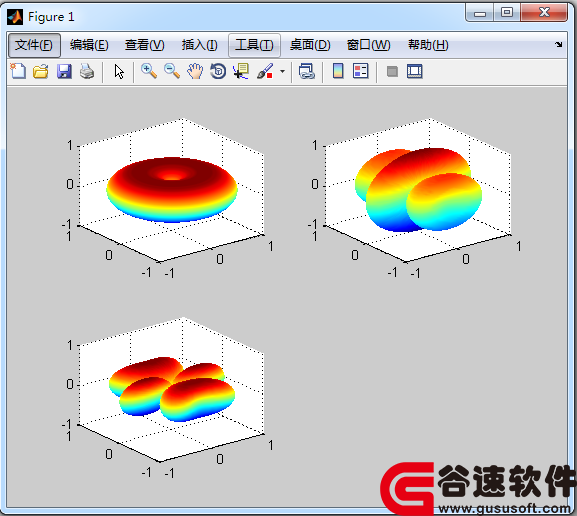Insert a legend using the toolbar icon
Viewport: 577px width, 516px height.
361,71
